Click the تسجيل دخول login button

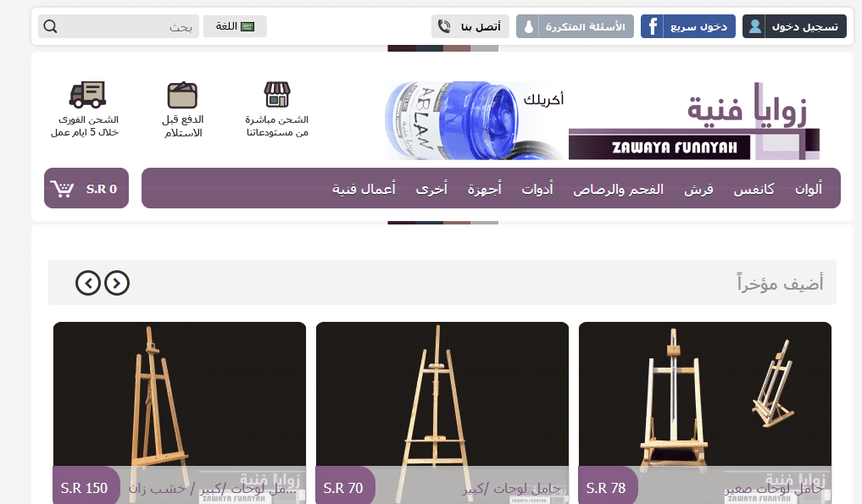794,26
